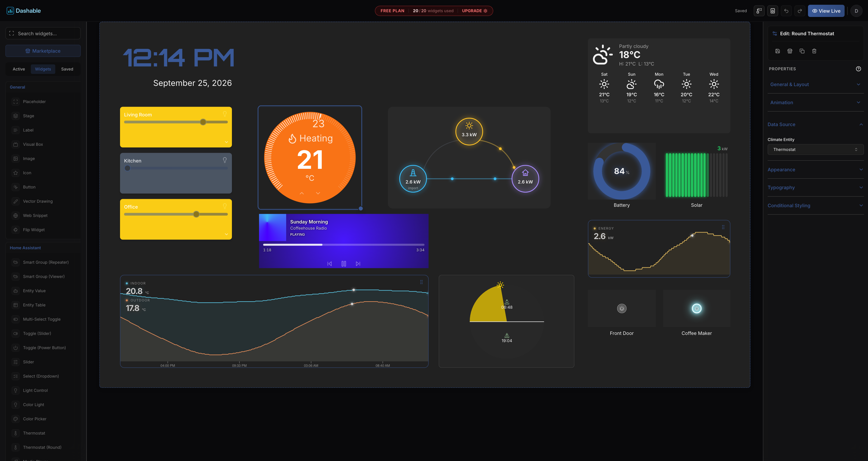The image size is (868, 461).
Task: Switch to the Saved tab
Action: click(67, 69)
